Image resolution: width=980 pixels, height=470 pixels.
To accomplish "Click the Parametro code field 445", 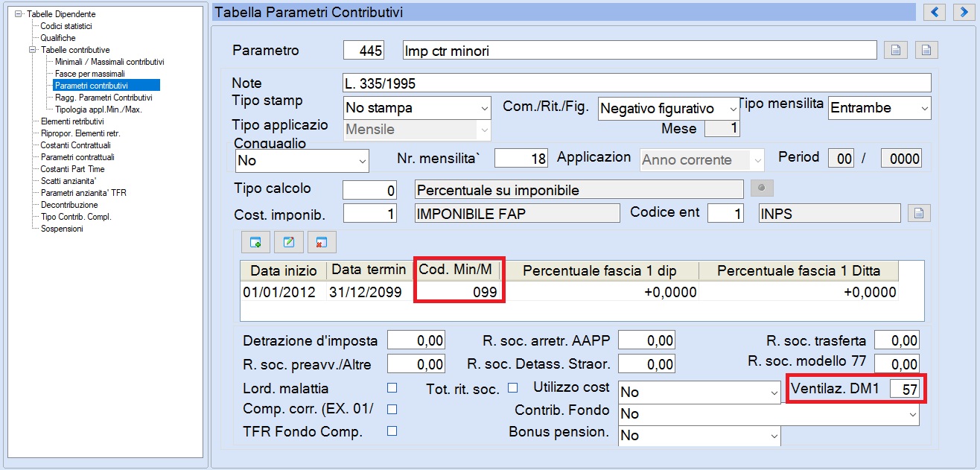I will tap(364, 51).
